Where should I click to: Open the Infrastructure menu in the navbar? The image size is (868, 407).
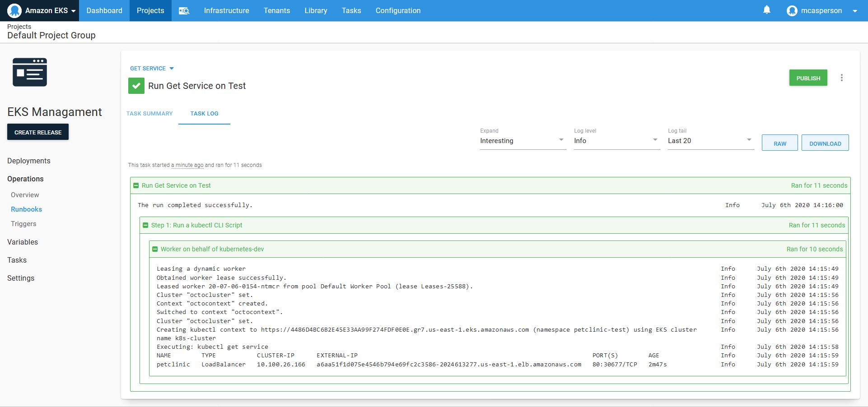click(x=226, y=10)
